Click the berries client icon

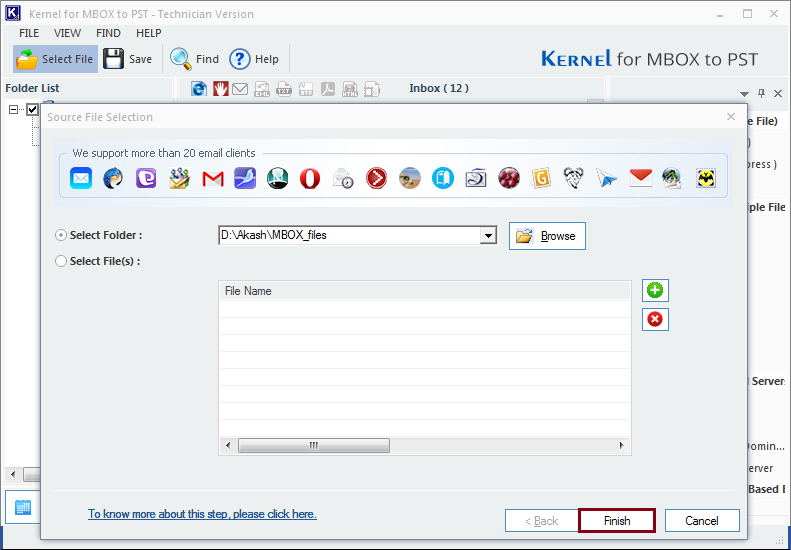(x=508, y=178)
